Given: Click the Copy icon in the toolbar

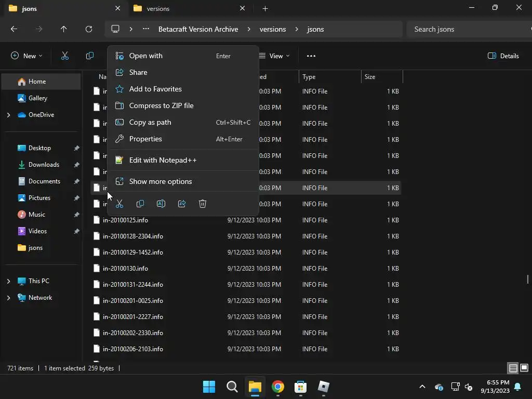Looking at the screenshot, I should tap(89, 56).
